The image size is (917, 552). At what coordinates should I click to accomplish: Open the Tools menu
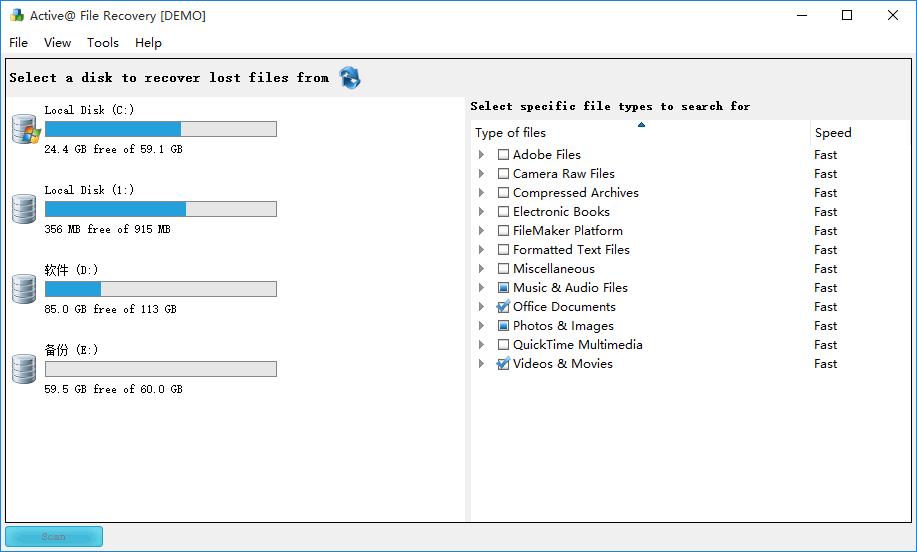click(103, 43)
